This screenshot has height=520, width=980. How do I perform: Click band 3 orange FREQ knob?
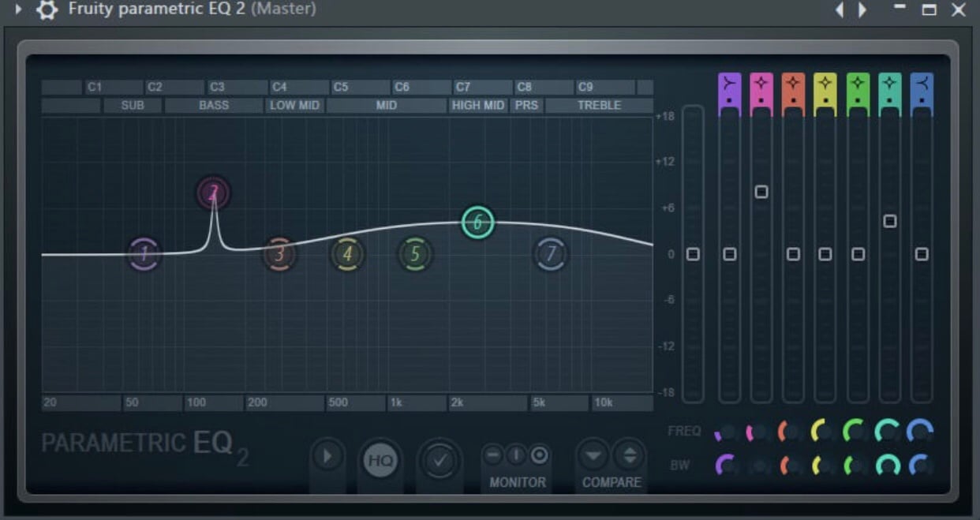tap(792, 432)
